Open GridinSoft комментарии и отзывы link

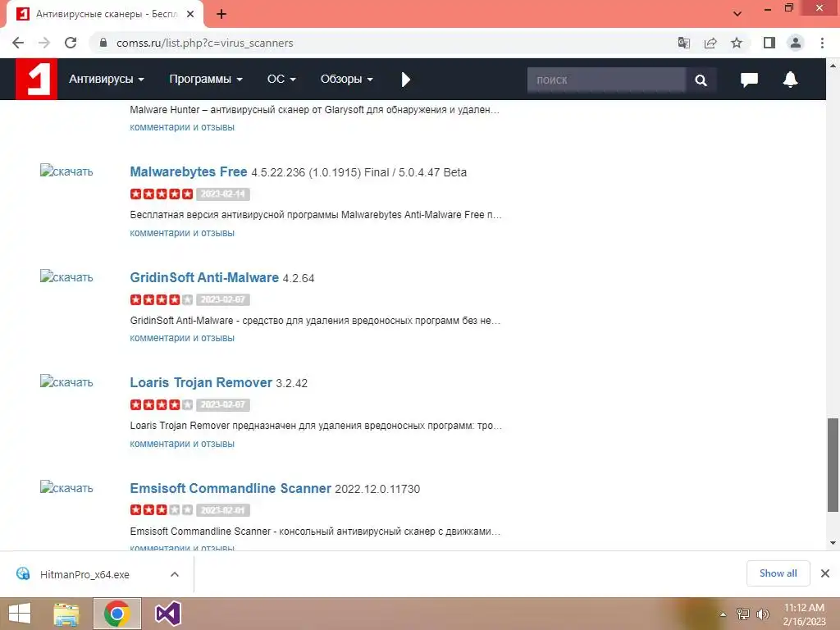coord(182,338)
